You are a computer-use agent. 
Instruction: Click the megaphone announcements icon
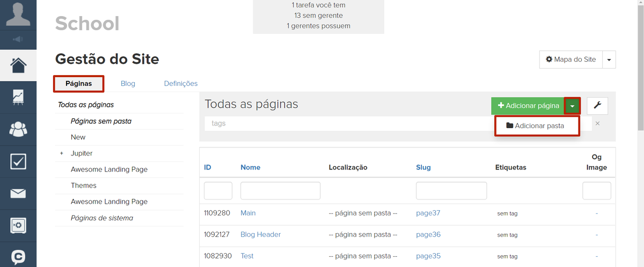click(18, 39)
